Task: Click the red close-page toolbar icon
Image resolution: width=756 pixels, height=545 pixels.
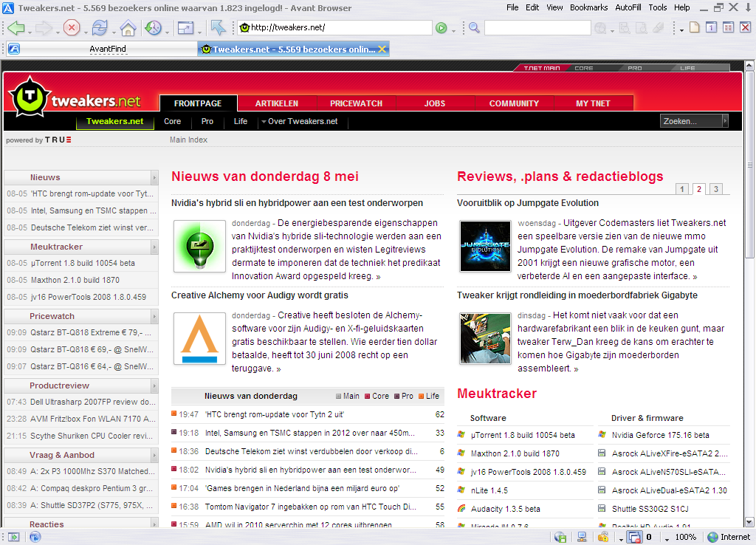Action: point(745,27)
